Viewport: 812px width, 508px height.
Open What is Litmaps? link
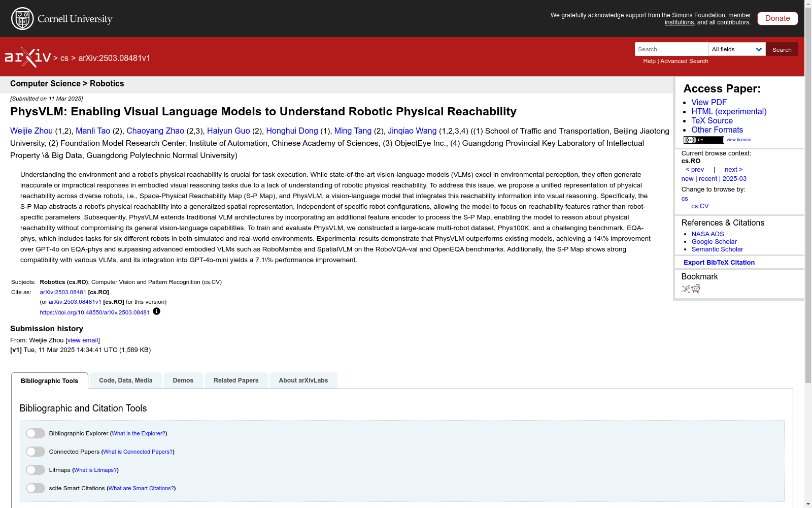pos(95,470)
